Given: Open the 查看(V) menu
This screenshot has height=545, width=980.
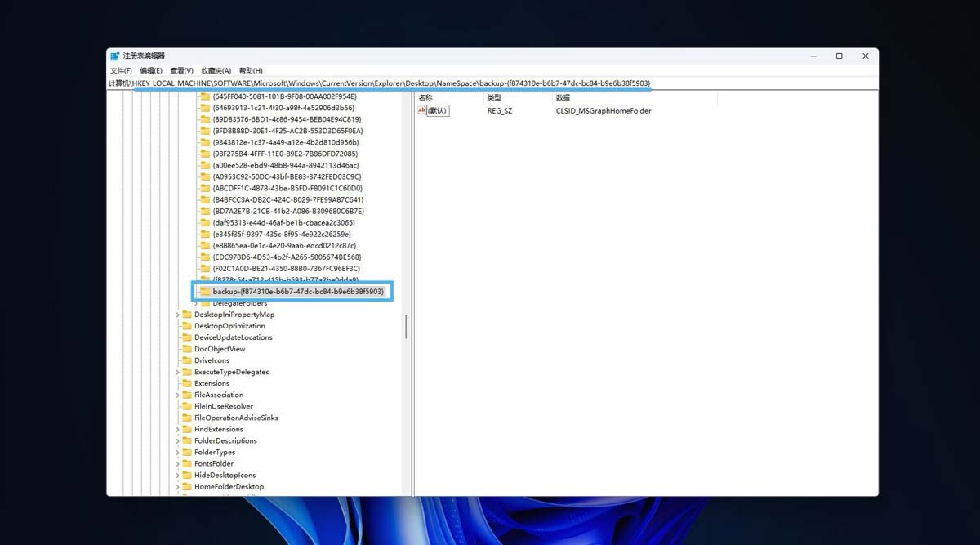Looking at the screenshot, I should point(180,70).
